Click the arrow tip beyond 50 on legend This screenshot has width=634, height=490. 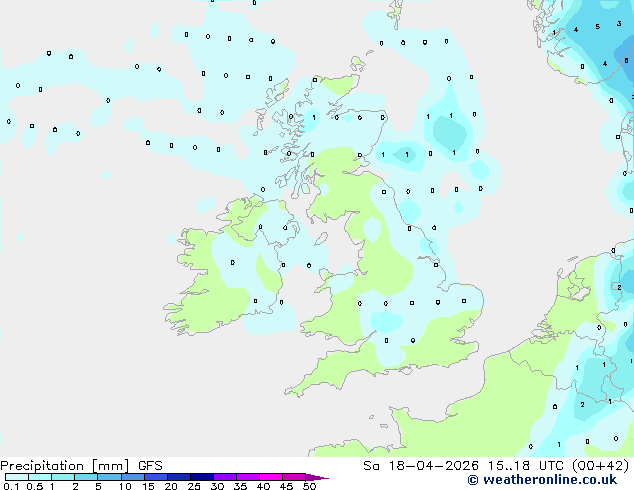[x=317, y=477]
